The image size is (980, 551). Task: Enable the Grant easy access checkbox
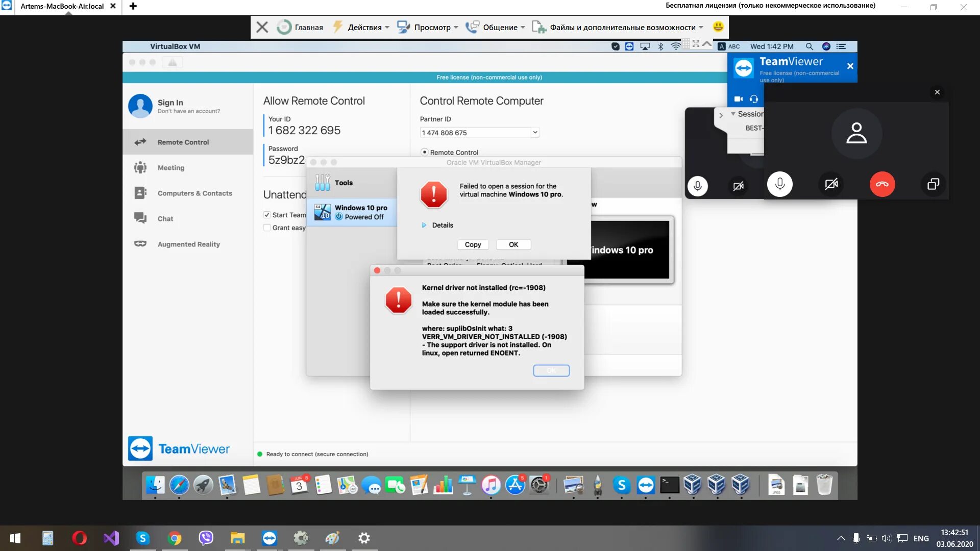tap(267, 228)
